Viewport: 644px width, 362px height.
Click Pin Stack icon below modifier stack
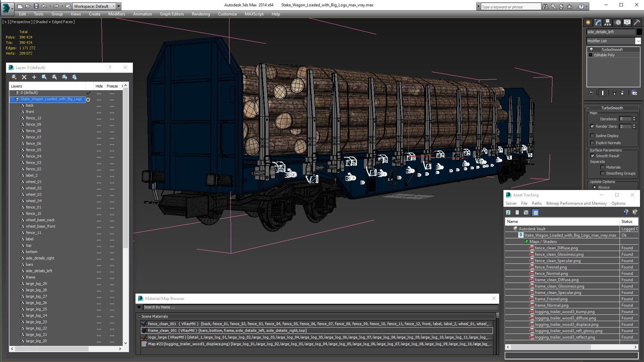(x=591, y=93)
